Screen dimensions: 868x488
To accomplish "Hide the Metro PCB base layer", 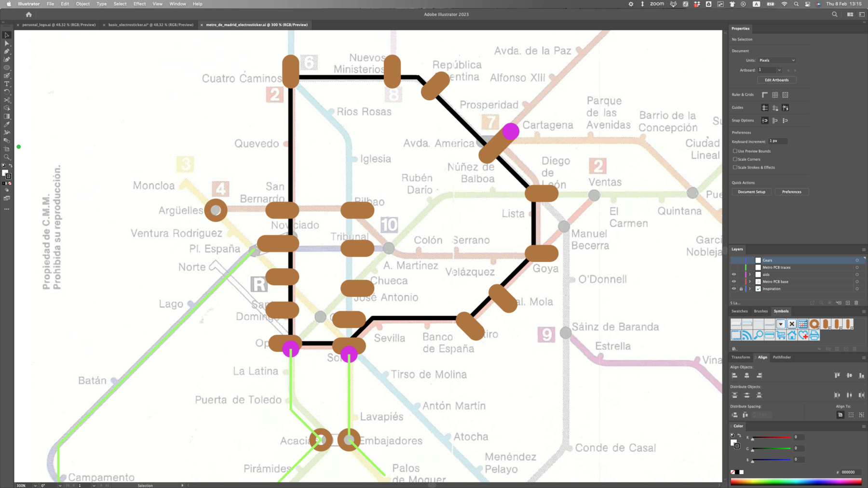I will [734, 282].
